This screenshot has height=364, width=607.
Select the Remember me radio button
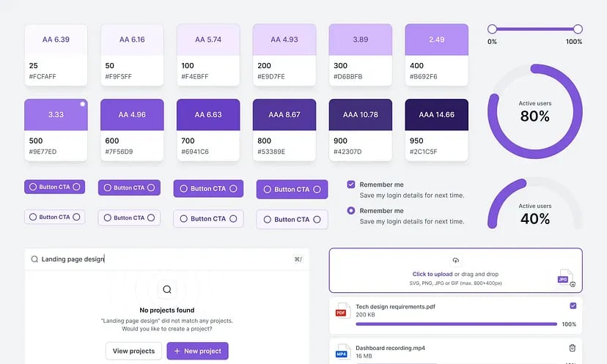(x=351, y=211)
